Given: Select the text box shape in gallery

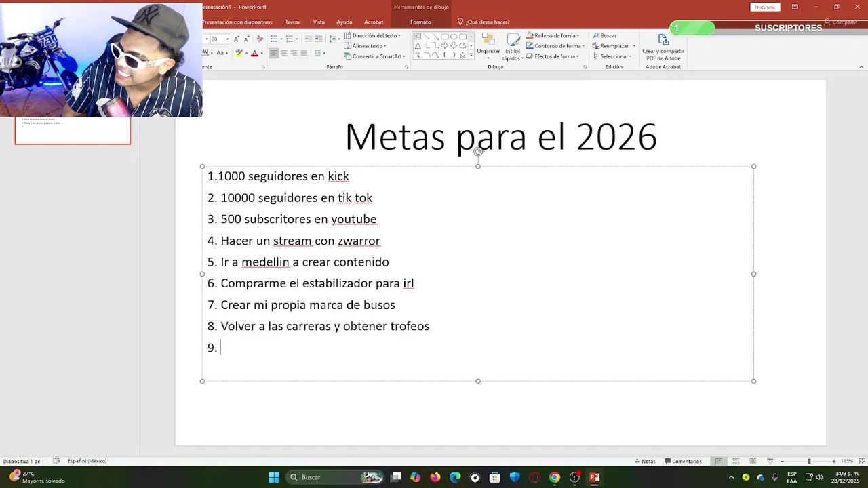Looking at the screenshot, I should [x=417, y=37].
